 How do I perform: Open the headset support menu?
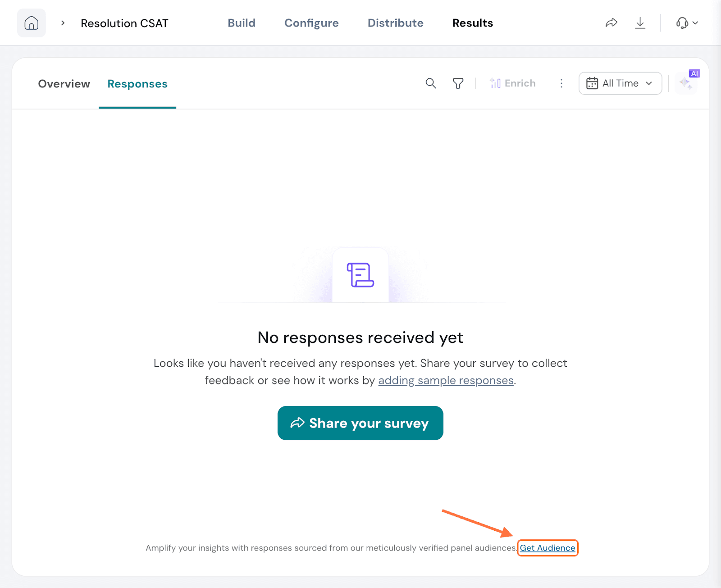pos(687,23)
